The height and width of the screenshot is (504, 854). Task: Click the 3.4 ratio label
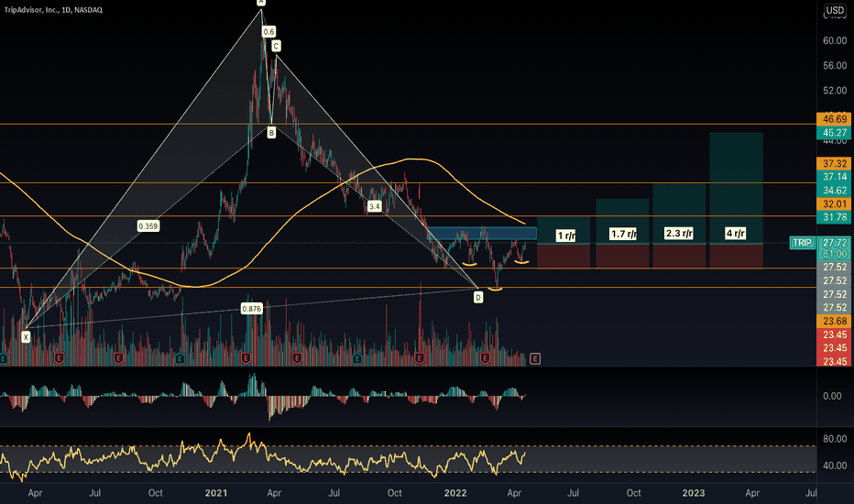click(x=374, y=206)
